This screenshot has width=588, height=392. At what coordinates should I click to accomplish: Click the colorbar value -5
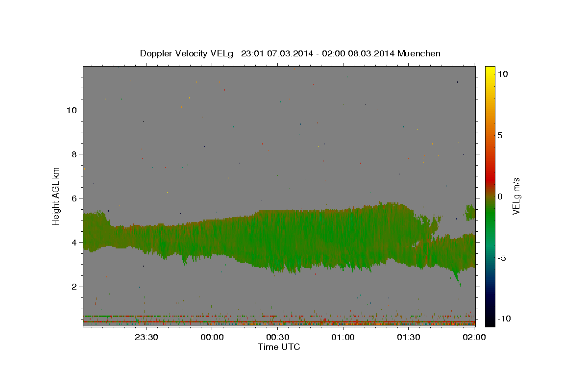click(x=501, y=258)
